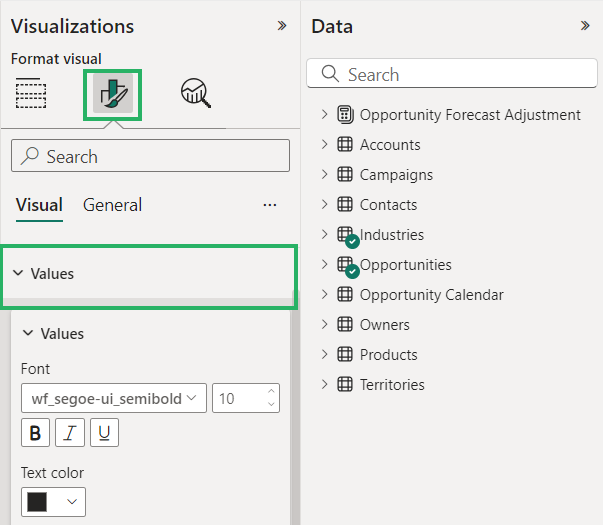Open the Analytics magnifier icon
The image size is (603, 525).
pyautogui.click(x=195, y=93)
